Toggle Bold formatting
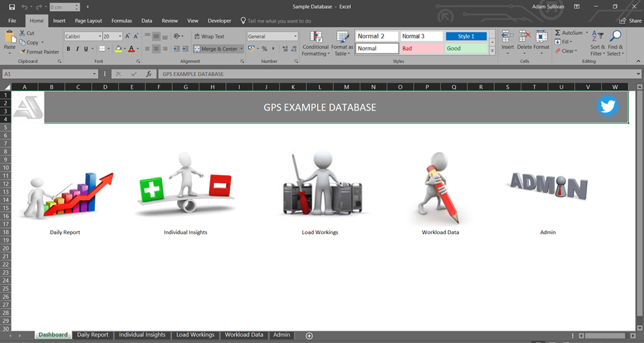Image resolution: width=644 pixels, height=343 pixels. pyautogui.click(x=68, y=49)
